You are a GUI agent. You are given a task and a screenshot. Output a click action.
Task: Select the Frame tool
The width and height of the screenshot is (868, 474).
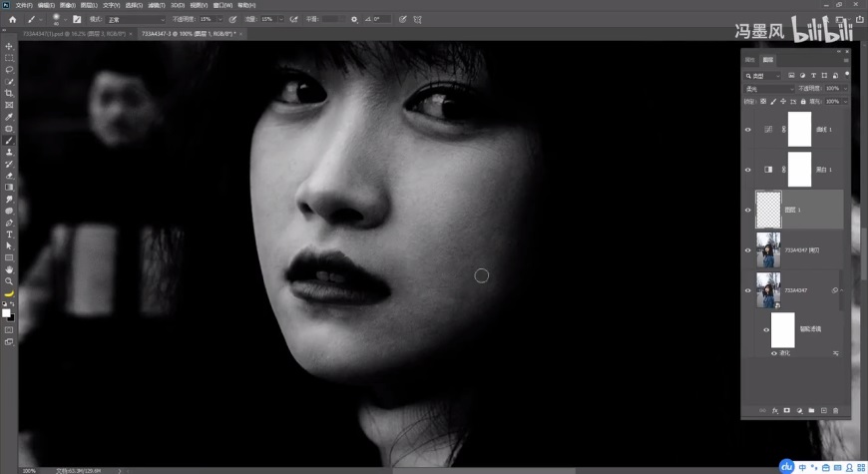[9, 105]
